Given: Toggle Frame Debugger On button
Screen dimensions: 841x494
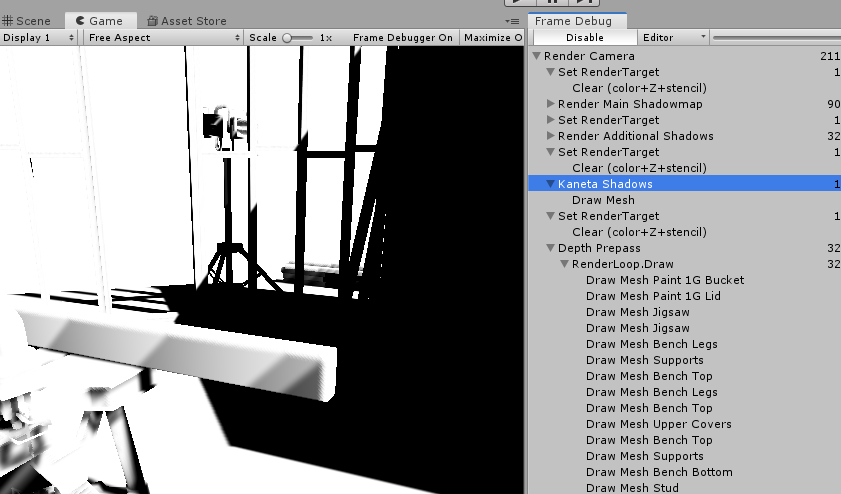Looking at the screenshot, I should tap(403, 38).
